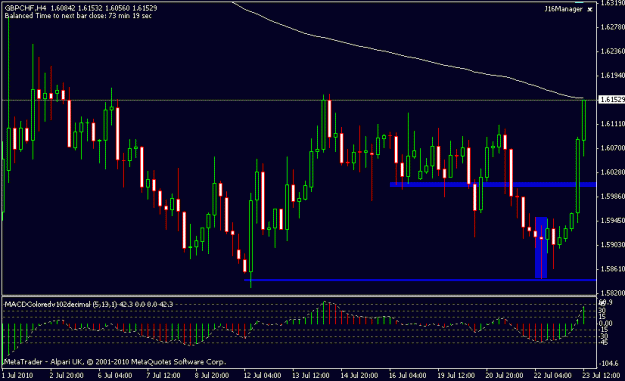Click the 19 Jul 12:00 time label

tap(456, 375)
